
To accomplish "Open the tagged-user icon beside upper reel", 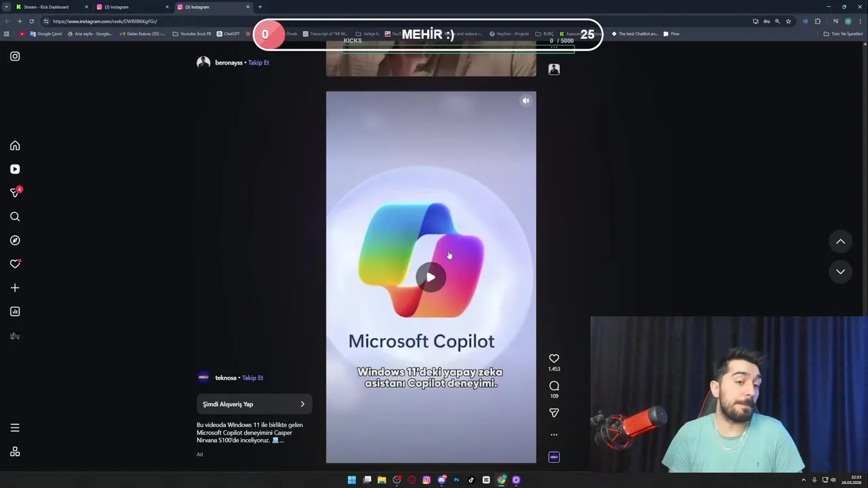I will (554, 69).
